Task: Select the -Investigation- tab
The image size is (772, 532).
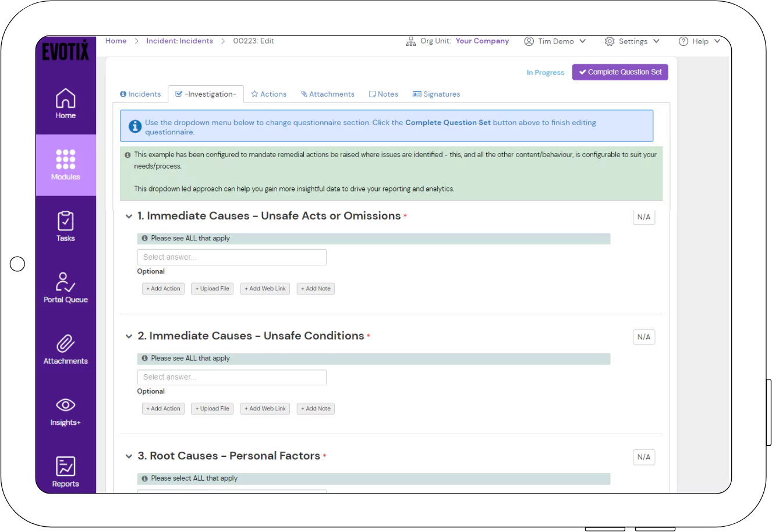Action: [x=206, y=94]
